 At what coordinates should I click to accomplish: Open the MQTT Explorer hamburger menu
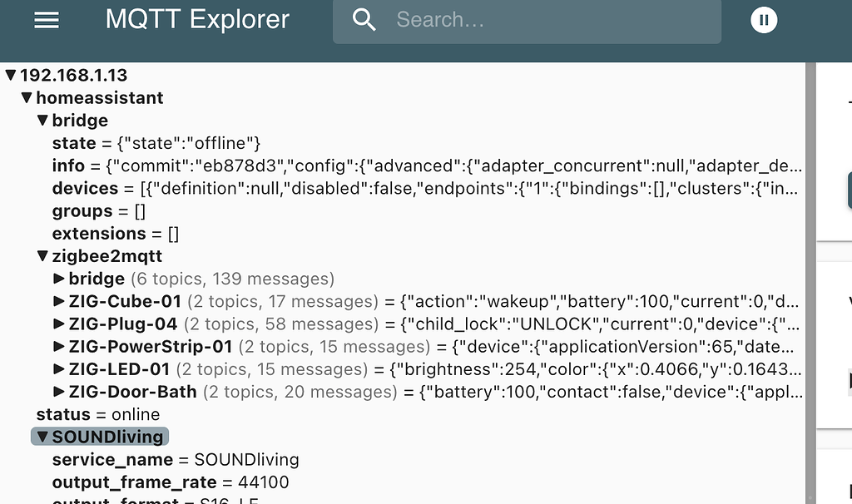(46, 19)
